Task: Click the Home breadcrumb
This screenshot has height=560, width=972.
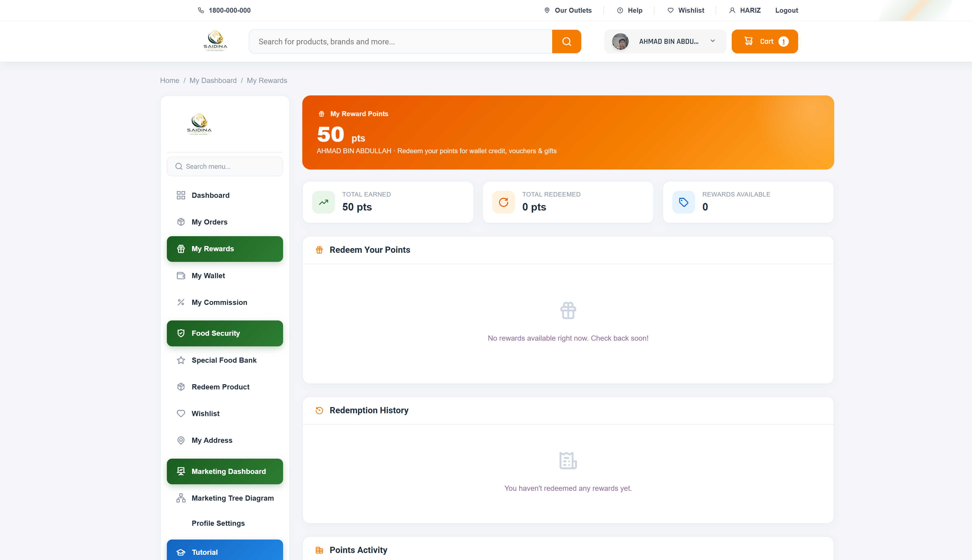Action: (169, 80)
